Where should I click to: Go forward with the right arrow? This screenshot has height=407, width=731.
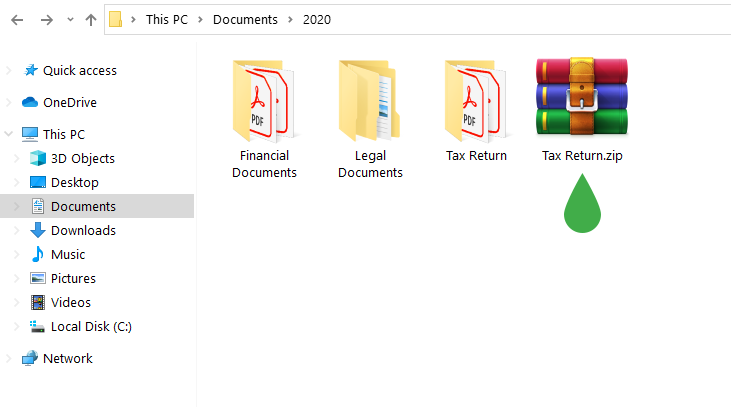47,20
